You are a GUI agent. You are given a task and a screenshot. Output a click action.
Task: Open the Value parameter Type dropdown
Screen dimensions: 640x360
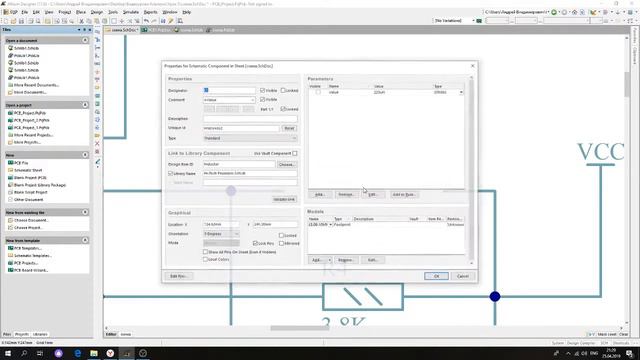coord(461,92)
